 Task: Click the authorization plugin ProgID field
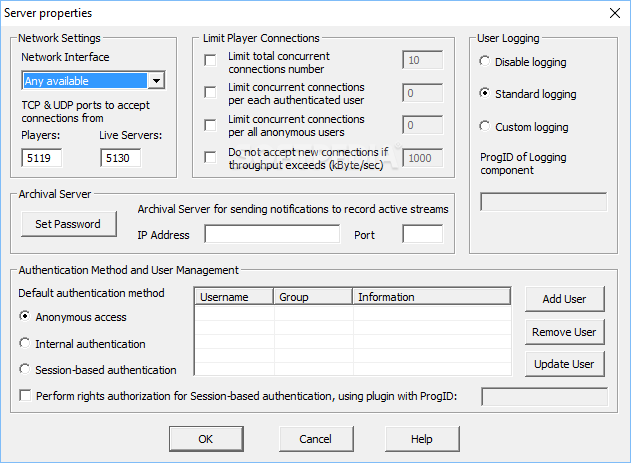[544, 397]
